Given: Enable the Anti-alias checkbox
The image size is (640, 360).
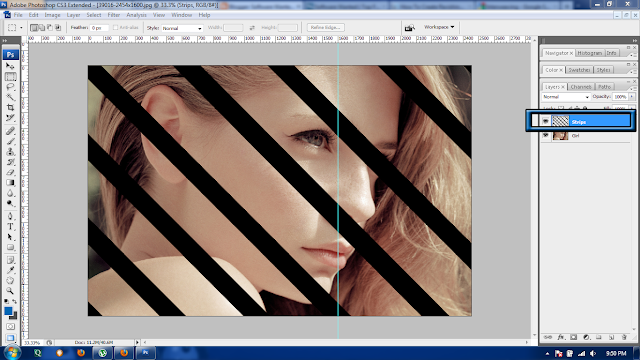Looking at the screenshot, I should (116, 27).
